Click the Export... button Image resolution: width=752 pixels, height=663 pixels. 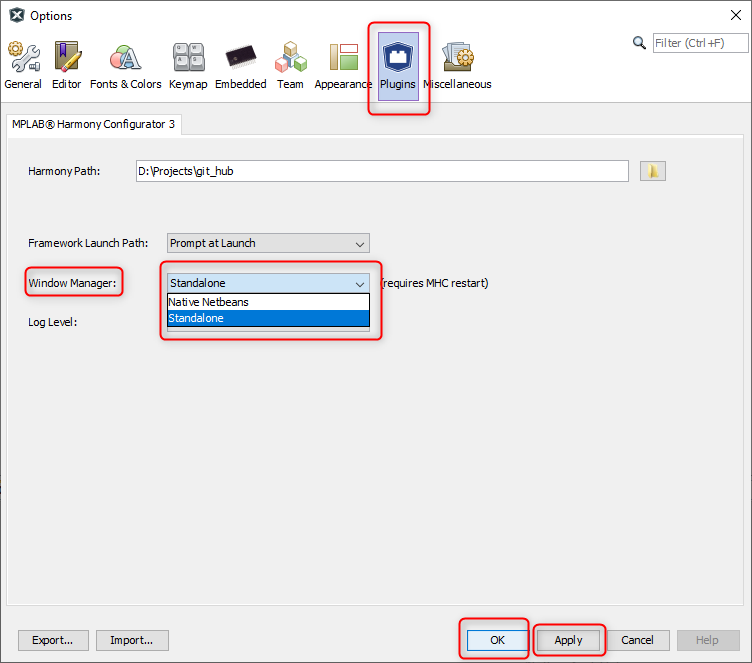pyautogui.click(x=53, y=640)
